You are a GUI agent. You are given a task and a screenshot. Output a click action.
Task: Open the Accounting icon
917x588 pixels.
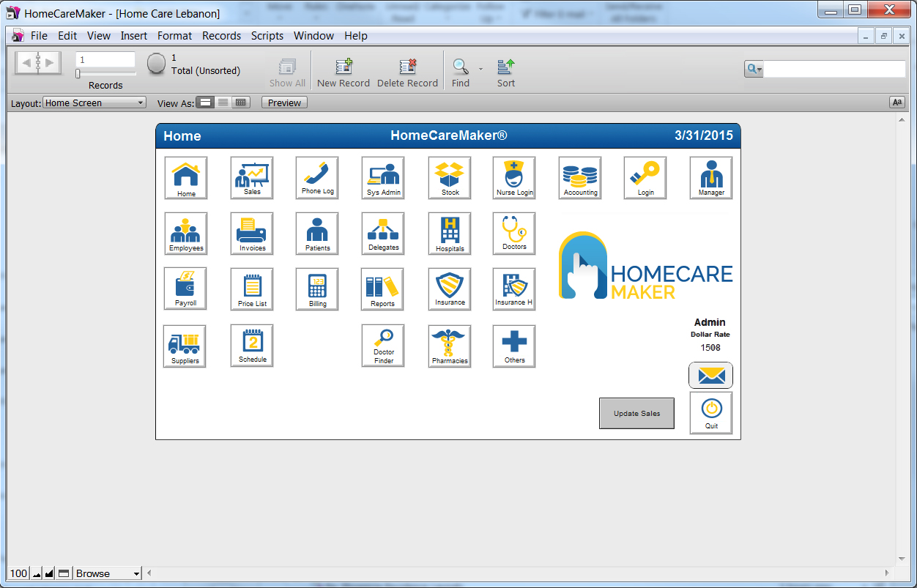pyautogui.click(x=580, y=178)
